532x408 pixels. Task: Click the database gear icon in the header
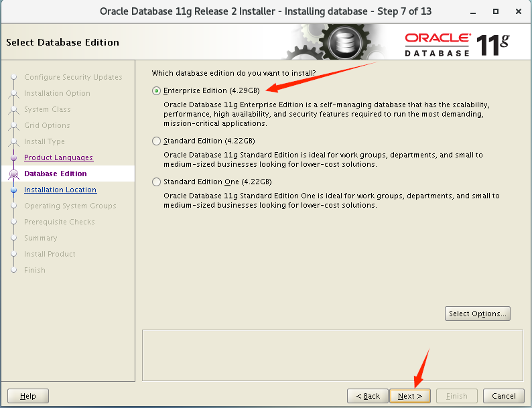coord(345,42)
